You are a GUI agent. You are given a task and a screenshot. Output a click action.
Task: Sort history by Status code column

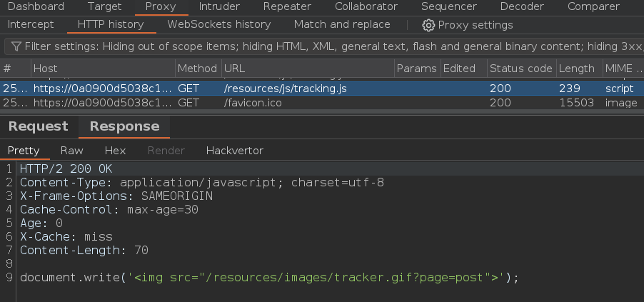pyautogui.click(x=520, y=69)
